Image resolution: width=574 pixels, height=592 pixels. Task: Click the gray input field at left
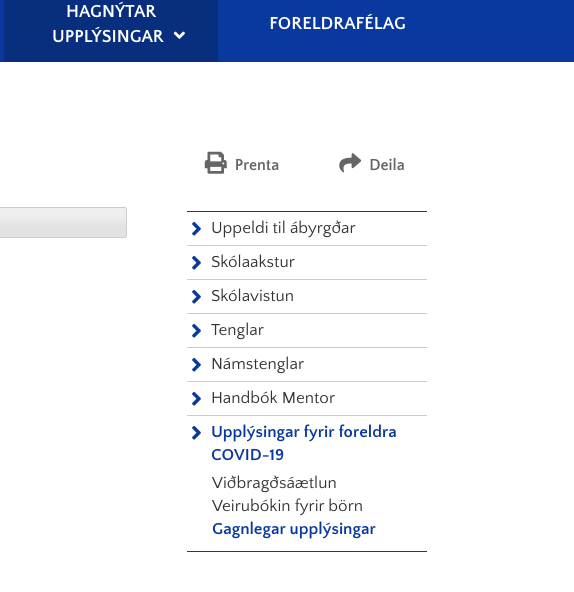click(63, 222)
